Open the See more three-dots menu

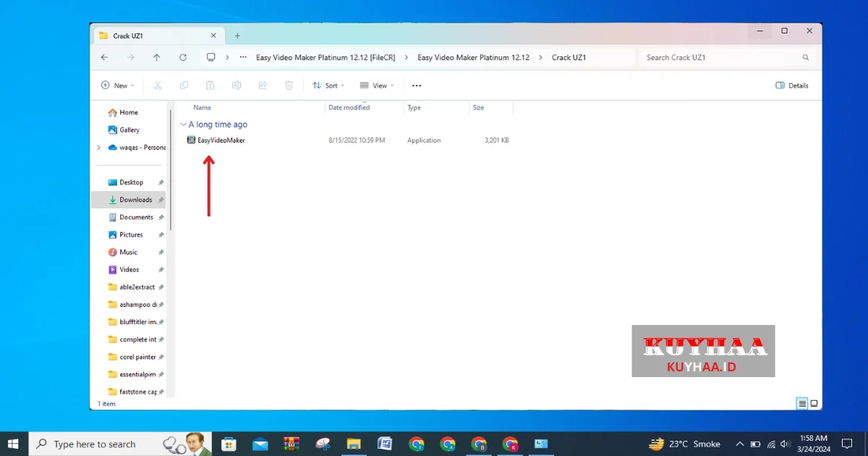point(417,85)
